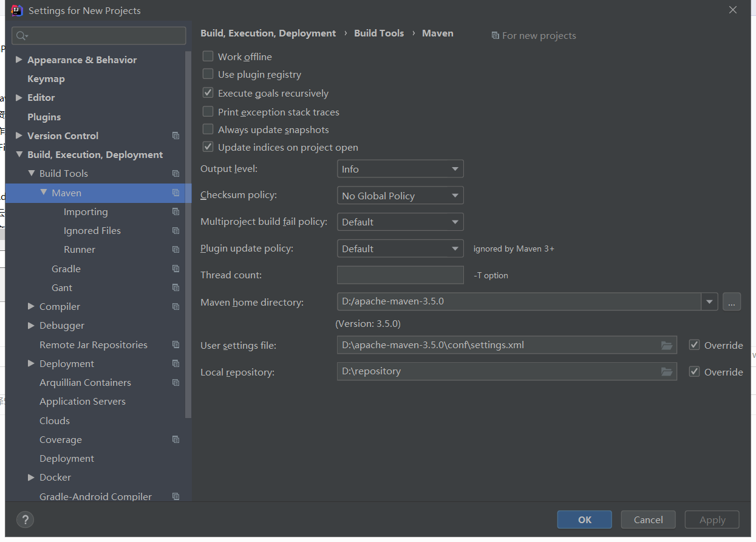Toggle Override for the user settings file
The height and width of the screenshot is (542, 756).
pyautogui.click(x=694, y=345)
